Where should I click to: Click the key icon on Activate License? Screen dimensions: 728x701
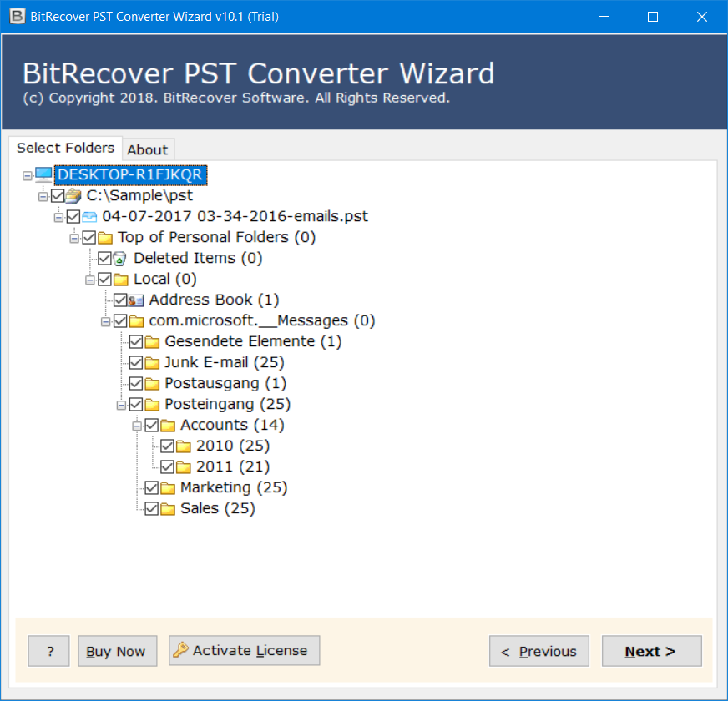[180, 649]
